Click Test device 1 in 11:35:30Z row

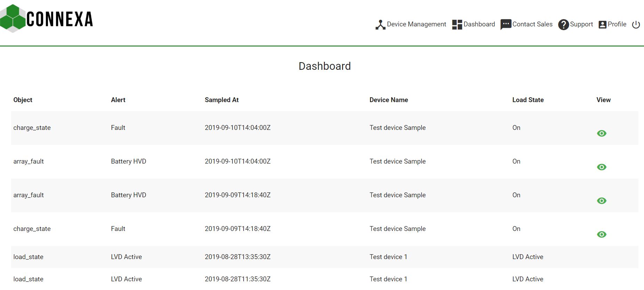[388, 279]
